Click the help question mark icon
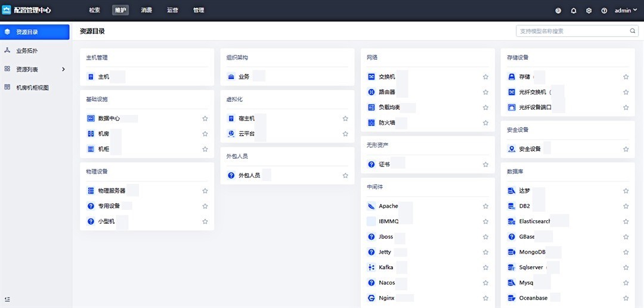 tap(604, 11)
